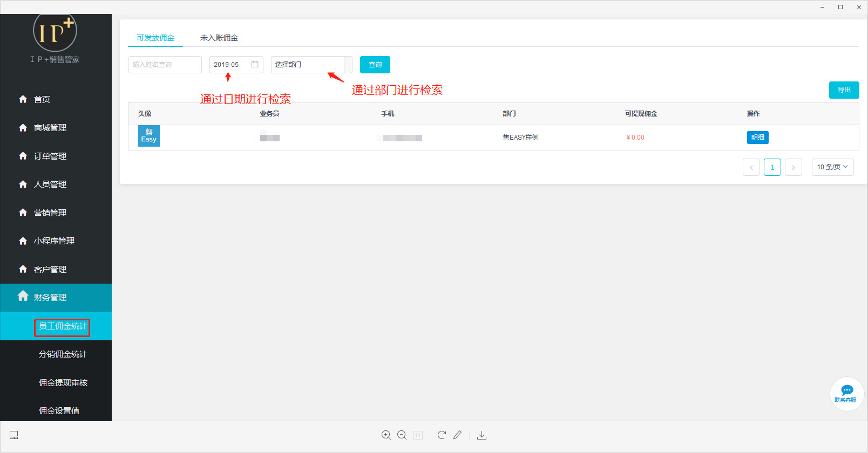Focus the 输入姓名查询 name search field
Screen dimensions: 868x453
tap(165, 65)
